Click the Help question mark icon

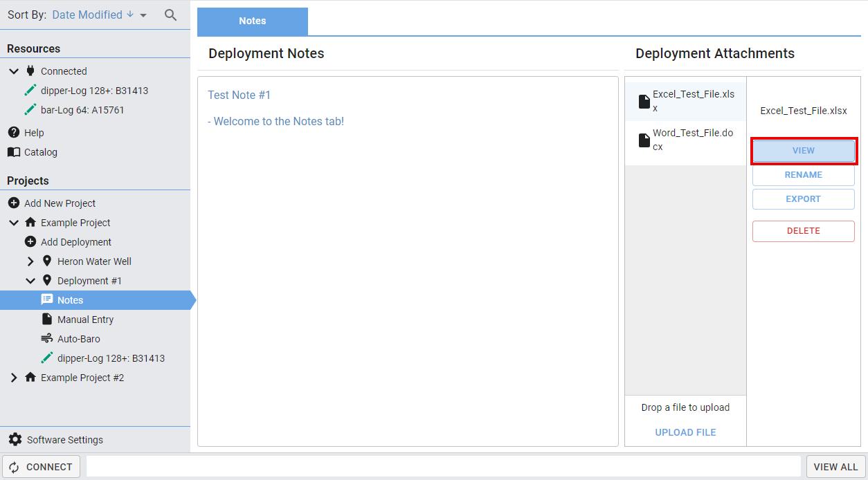click(x=13, y=132)
